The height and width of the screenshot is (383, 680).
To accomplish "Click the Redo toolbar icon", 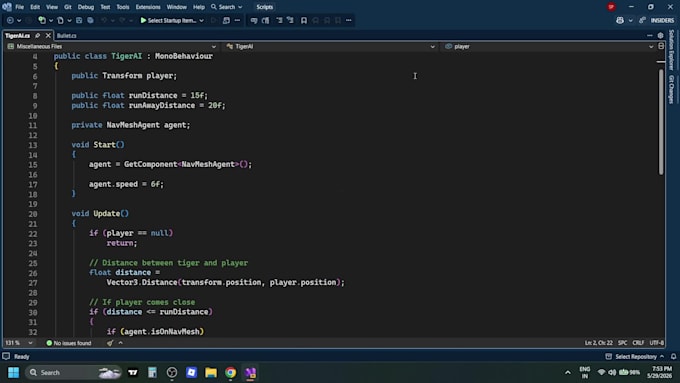I will [122, 20].
